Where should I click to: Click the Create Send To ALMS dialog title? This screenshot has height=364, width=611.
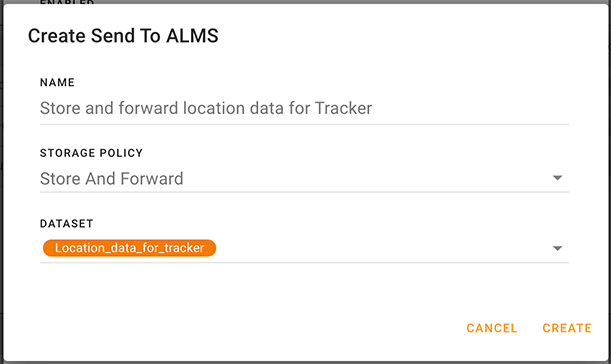tap(123, 36)
